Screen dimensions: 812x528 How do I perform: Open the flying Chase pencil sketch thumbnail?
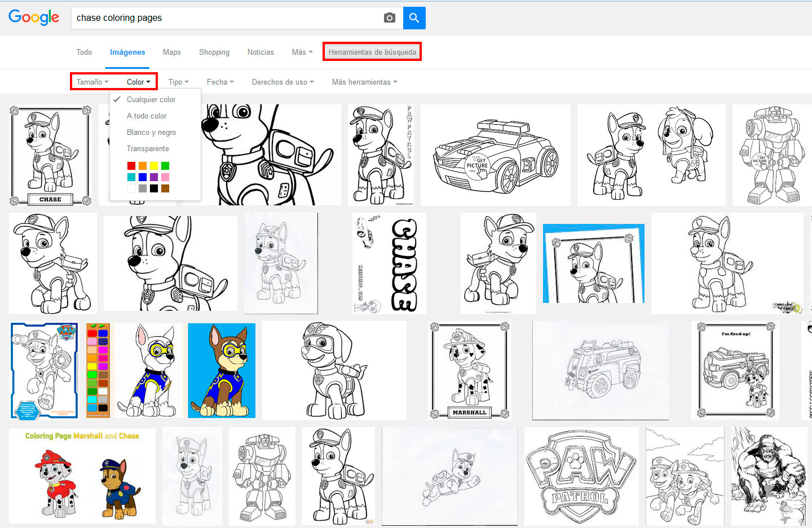coord(449,476)
